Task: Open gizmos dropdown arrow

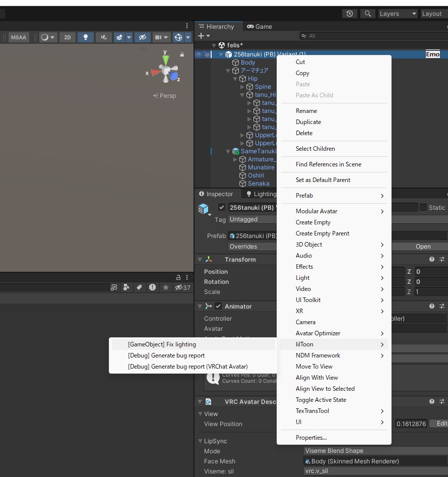Action: (188, 37)
